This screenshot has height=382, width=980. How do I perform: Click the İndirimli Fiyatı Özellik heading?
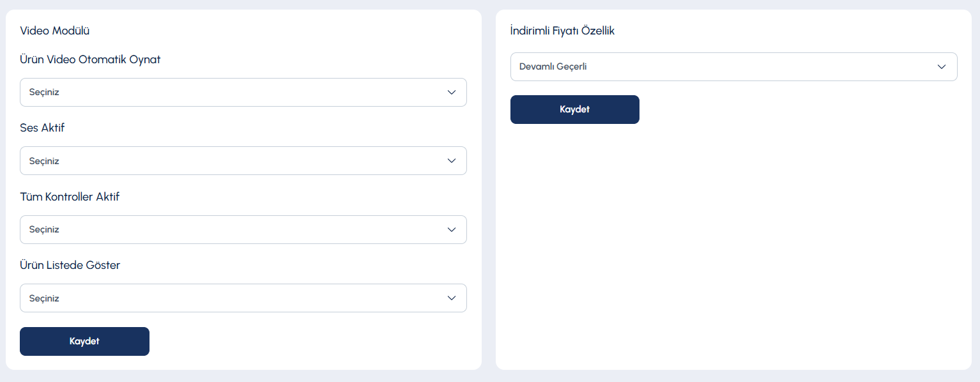click(x=562, y=31)
